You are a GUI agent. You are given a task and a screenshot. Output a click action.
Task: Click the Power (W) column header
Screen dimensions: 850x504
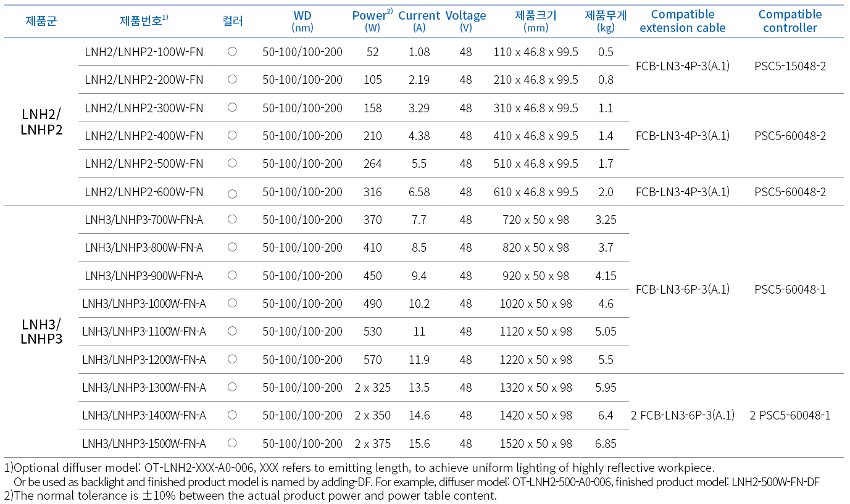coord(372,21)
